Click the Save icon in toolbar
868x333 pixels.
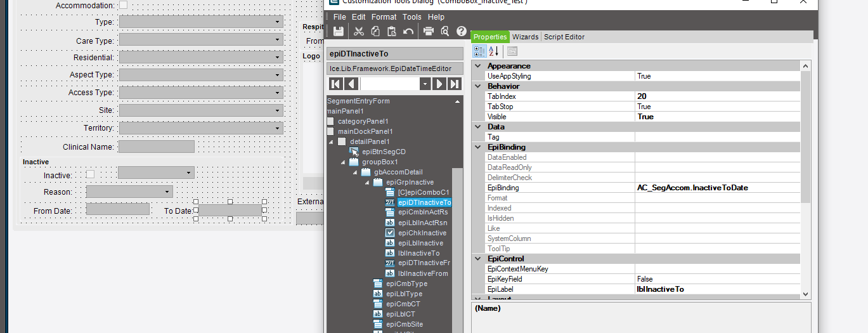[x=339, y=31]
